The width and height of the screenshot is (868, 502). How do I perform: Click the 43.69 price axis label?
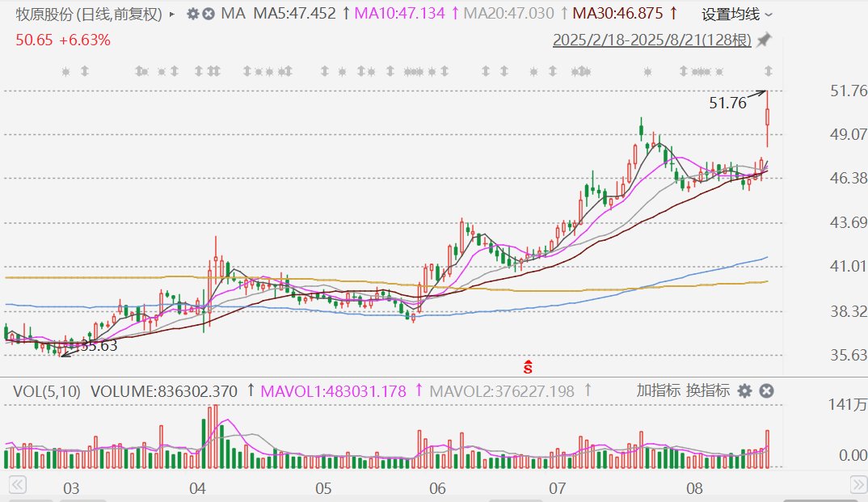point(849,222)
